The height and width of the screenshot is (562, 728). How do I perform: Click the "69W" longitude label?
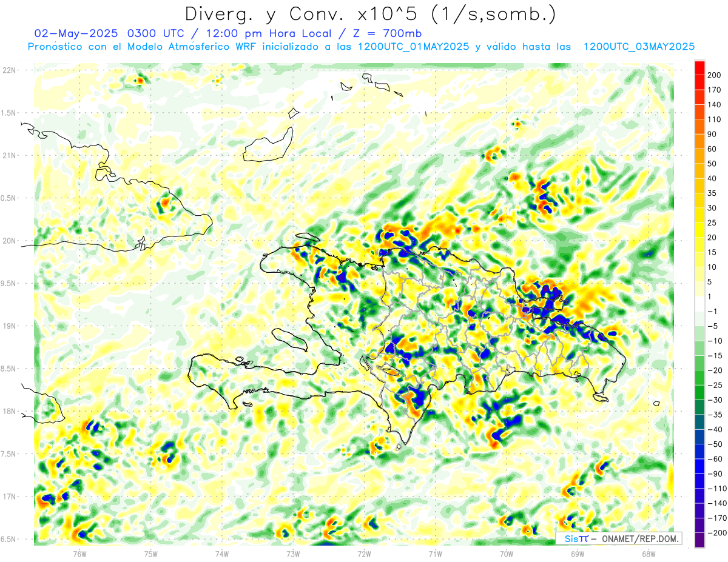click(577, 554)
